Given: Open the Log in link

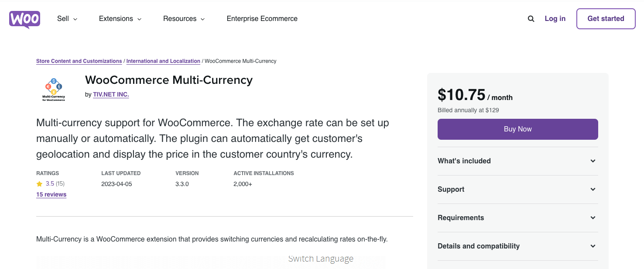Looking at the screenshot, I should 555,19.
